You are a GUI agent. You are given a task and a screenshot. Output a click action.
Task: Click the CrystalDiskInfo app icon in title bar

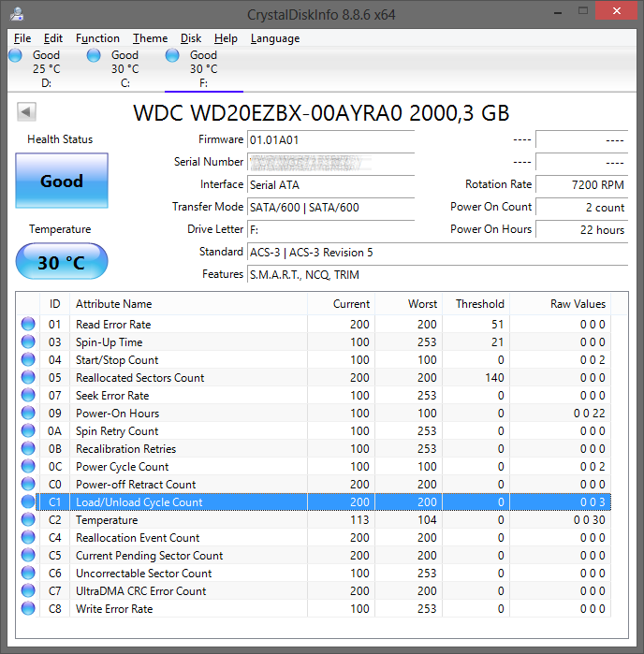click(17, 15)
